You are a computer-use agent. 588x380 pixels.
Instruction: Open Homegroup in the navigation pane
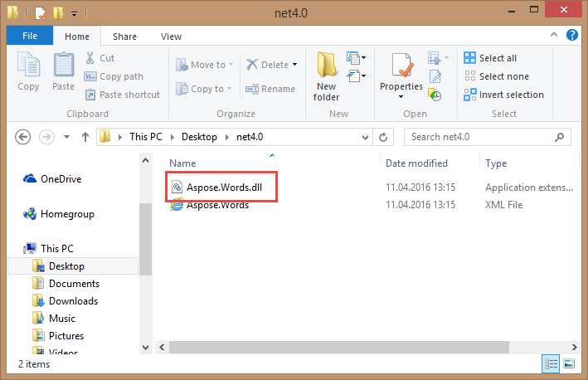click(59, 214)
